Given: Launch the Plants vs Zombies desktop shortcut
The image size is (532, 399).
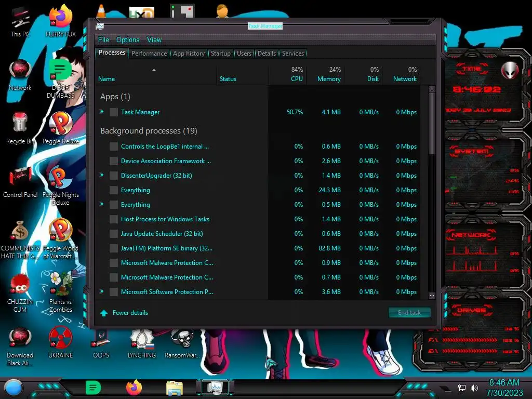Looking at the screenshot, I should [x=60, y=292].
